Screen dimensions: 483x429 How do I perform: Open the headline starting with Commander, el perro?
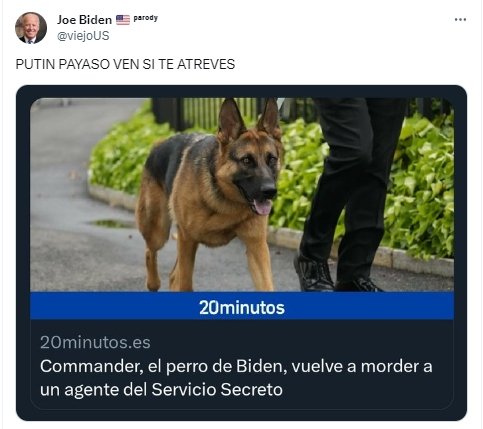click(x=236, y=378)
